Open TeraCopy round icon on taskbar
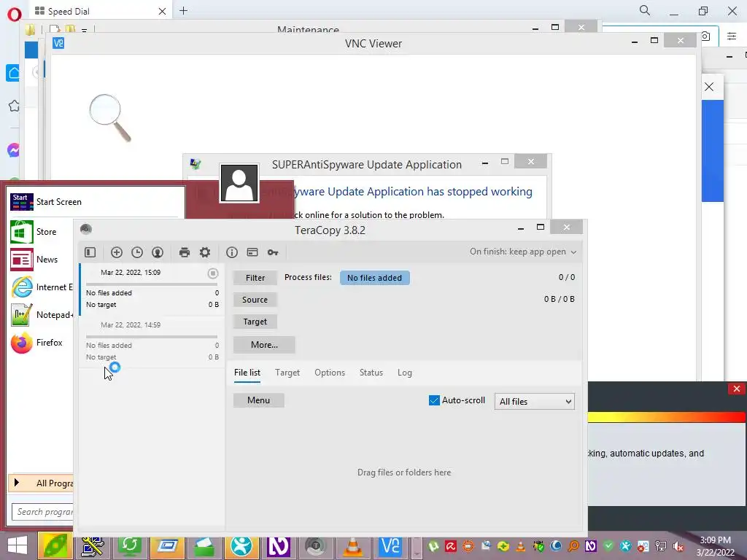 coord(315,547)
